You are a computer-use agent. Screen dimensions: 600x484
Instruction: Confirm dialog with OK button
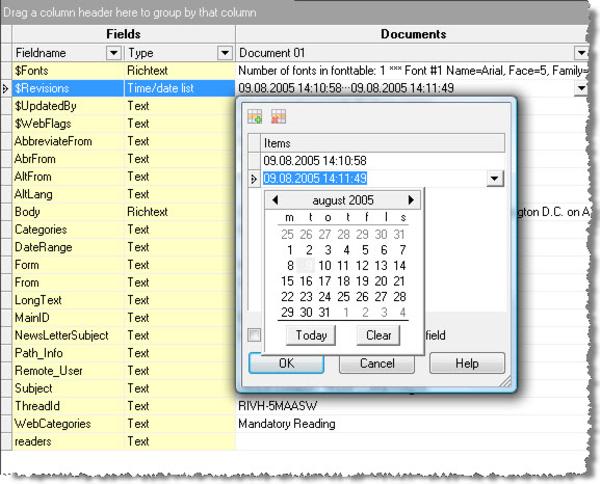287,363
